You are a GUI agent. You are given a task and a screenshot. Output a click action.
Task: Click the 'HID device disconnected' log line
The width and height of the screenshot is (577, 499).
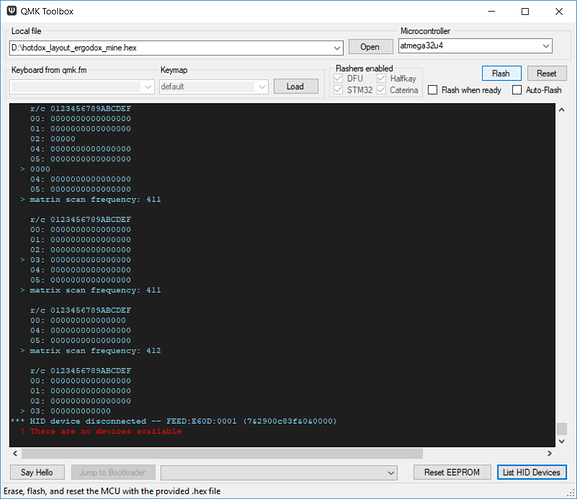174,421
